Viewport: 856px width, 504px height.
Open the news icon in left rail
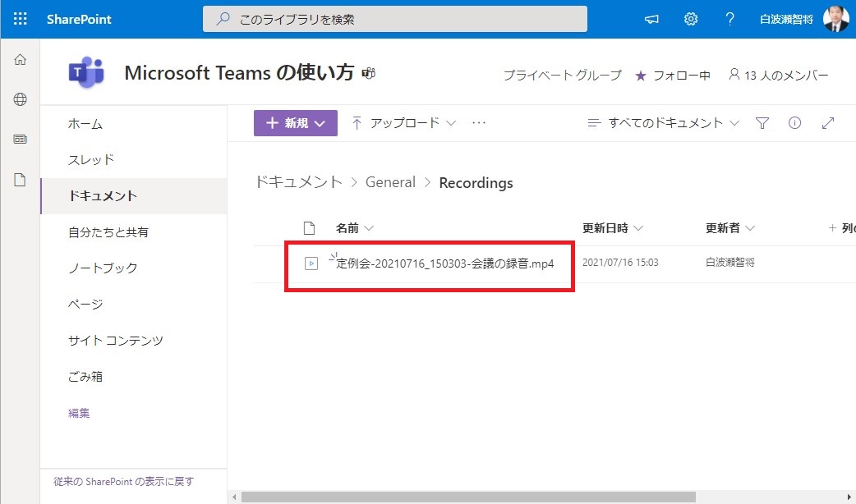(x=21, y=139)
